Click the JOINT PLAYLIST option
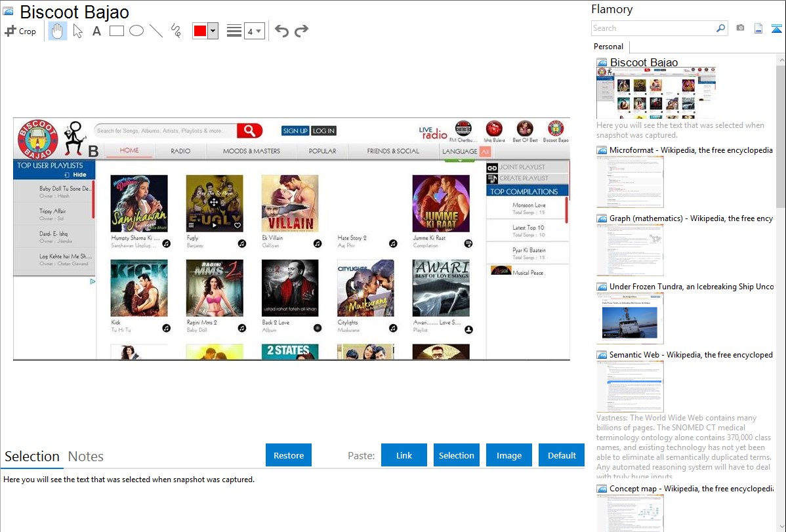The image size is (786, 532). click(x=527, y=167)
